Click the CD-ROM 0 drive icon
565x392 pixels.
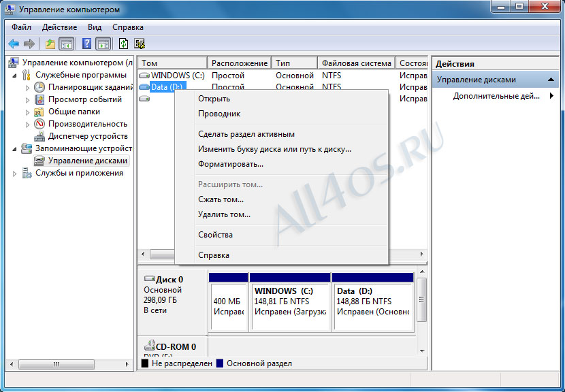[150, 346]
